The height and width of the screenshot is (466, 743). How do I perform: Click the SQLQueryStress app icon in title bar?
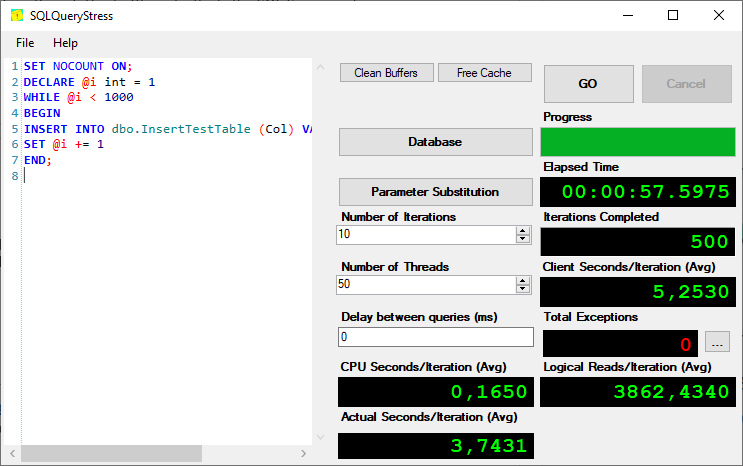(x=17, y=15)
